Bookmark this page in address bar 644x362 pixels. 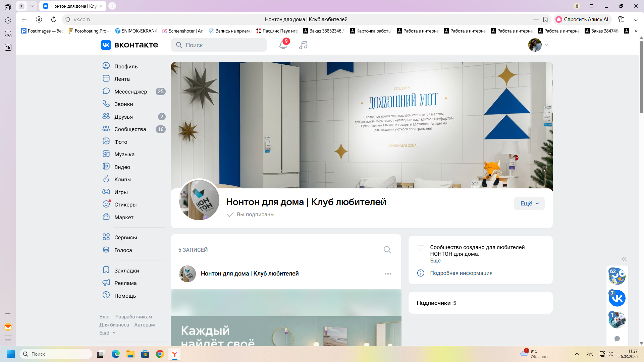pos(545,19)
